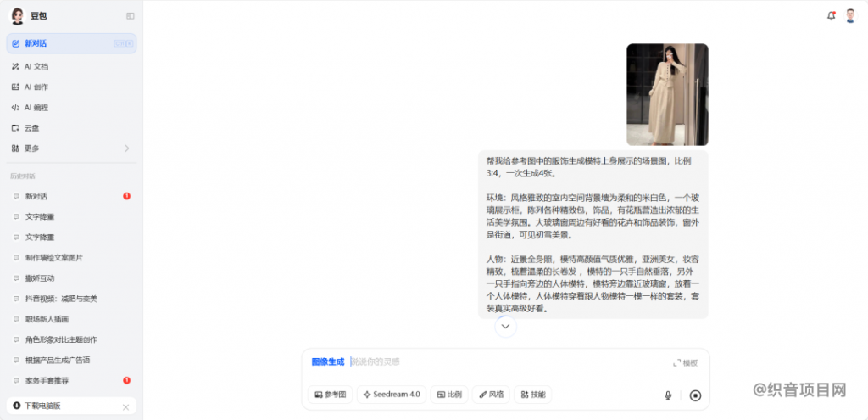Viewport: 868px width, 420px height.
Task: Open the 比例 aspect ratio selector
Action: point(449,395)
